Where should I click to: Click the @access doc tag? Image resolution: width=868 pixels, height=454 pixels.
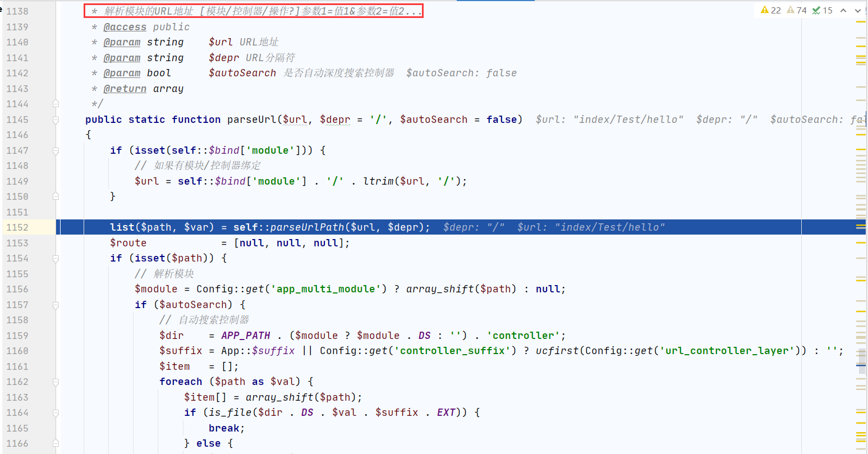(125, 27)
